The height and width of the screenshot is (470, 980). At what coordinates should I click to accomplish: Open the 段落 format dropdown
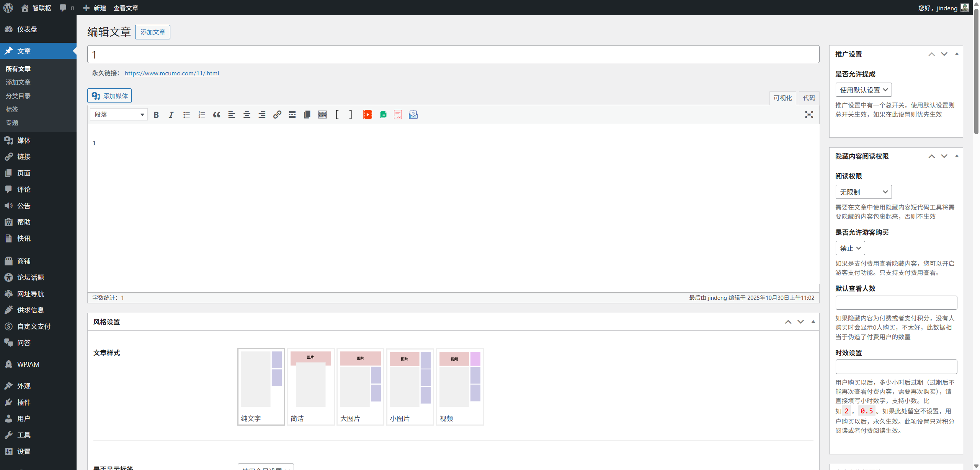[119, 115]
